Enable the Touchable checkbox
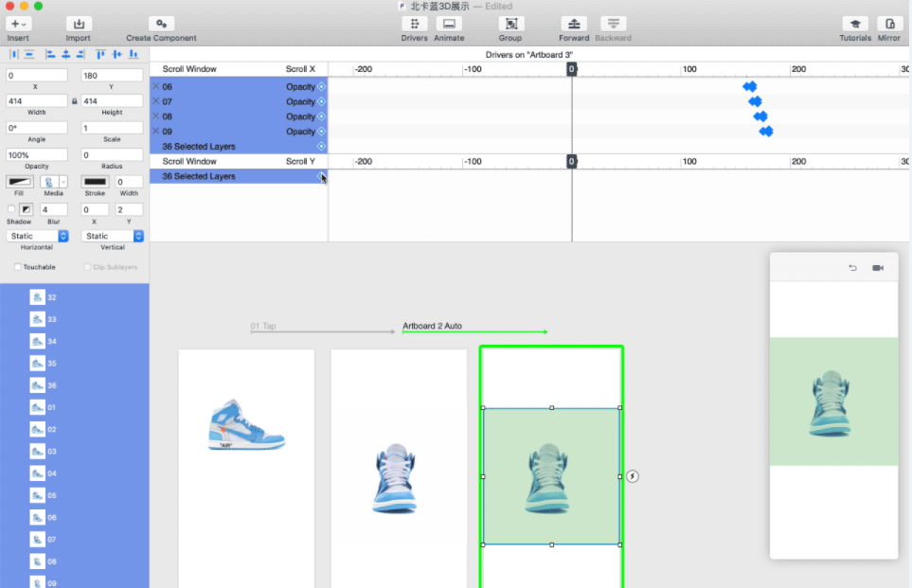Screen dimensions: 912x588 pyautogui.click(x=18, y=267)
